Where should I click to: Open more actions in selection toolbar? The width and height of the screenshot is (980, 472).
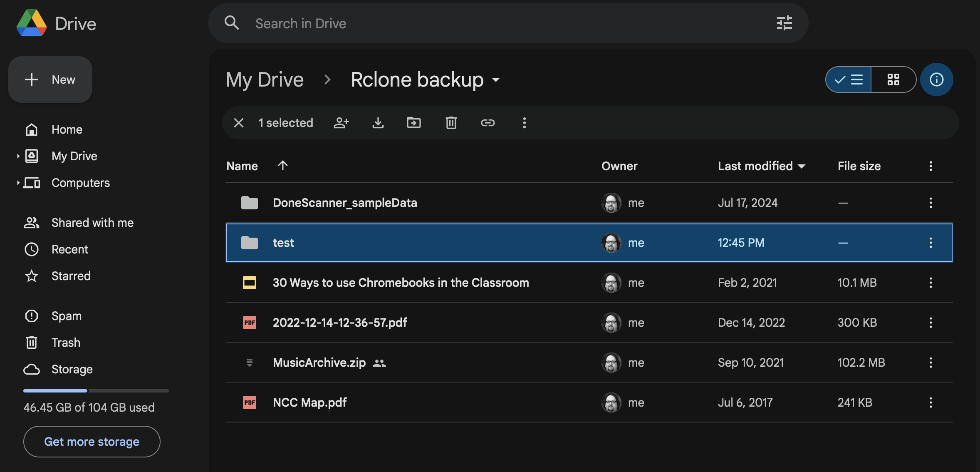tap(524, 123)
